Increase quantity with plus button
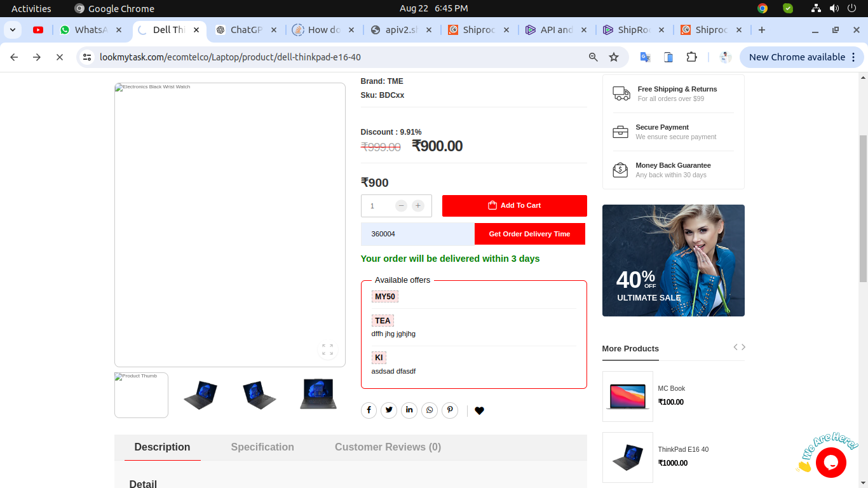868x488 pixels. [417, 206]
